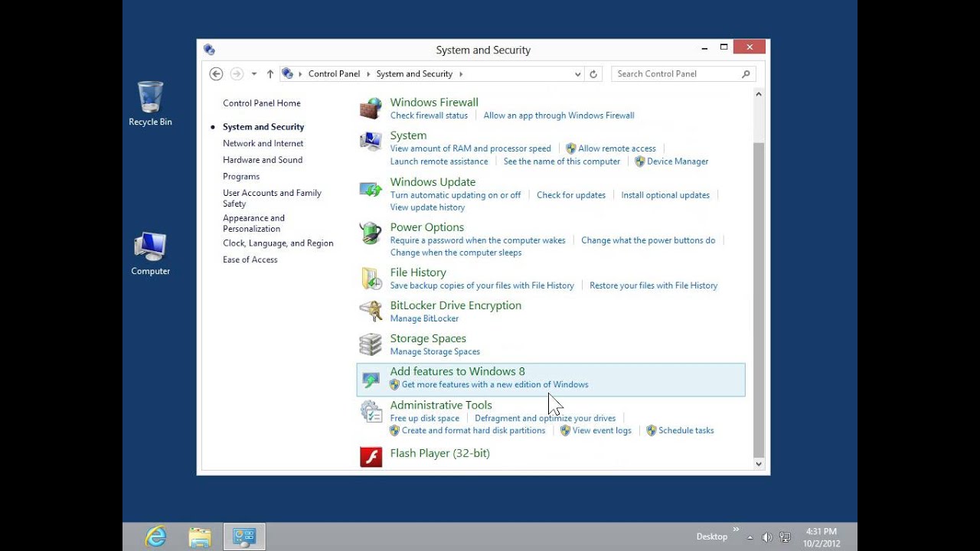Click the volume speaker tray icon

[x=767, y=537]
